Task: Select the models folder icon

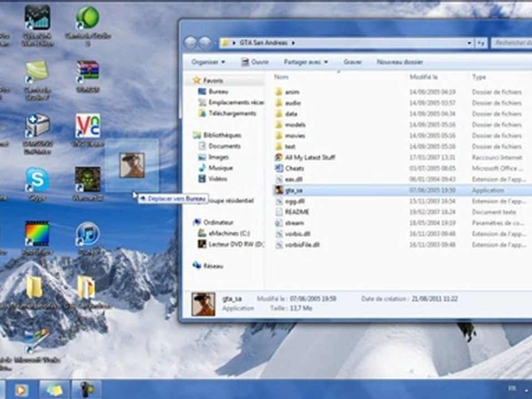Action: pyautogui.click(x=279, y=125)
